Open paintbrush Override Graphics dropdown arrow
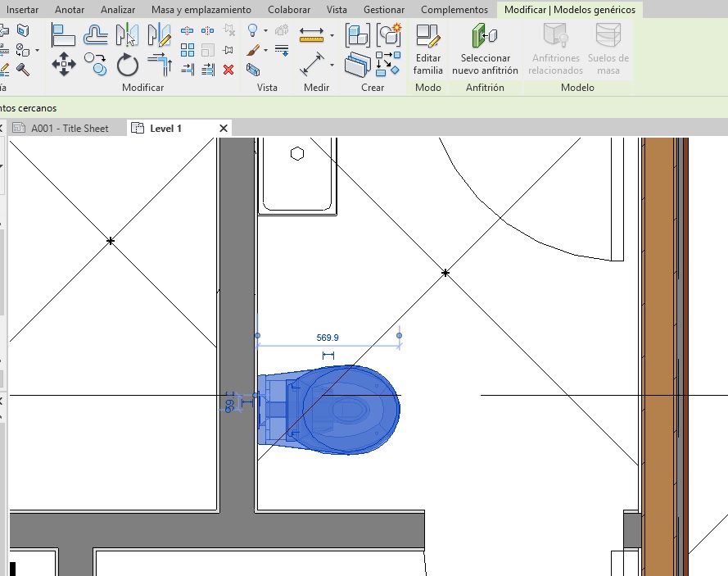The width and height of the screenshot is (728, 576). pos(265,50)
